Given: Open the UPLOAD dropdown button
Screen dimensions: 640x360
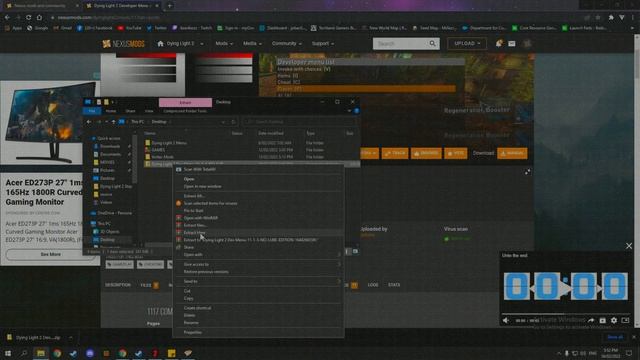Looking at the screenshot, I should (x=467, y=44).
